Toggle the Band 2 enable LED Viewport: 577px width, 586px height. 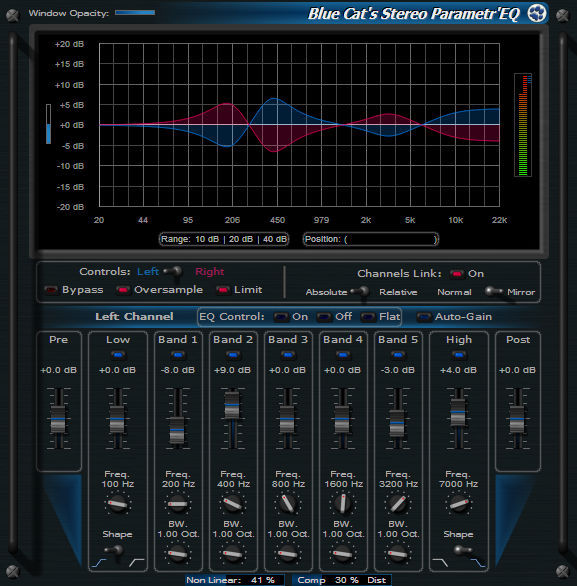pyautogui.click(x=233, y=355)
